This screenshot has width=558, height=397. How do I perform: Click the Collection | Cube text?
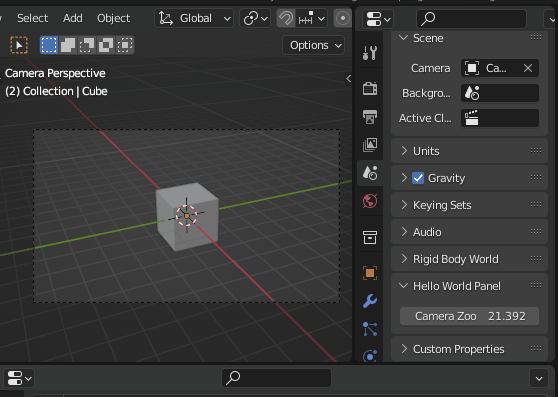point(65,91)
